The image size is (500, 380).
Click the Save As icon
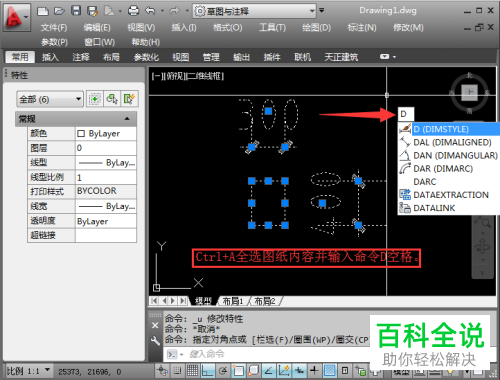92,11
